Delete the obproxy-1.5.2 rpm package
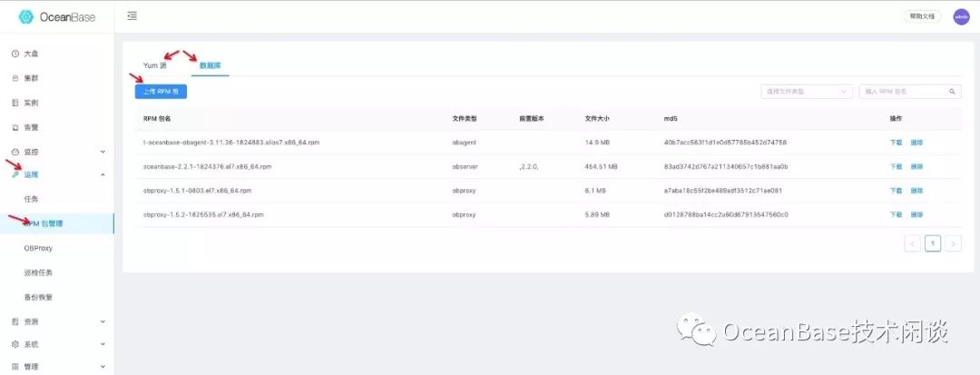 pos(916,214)
